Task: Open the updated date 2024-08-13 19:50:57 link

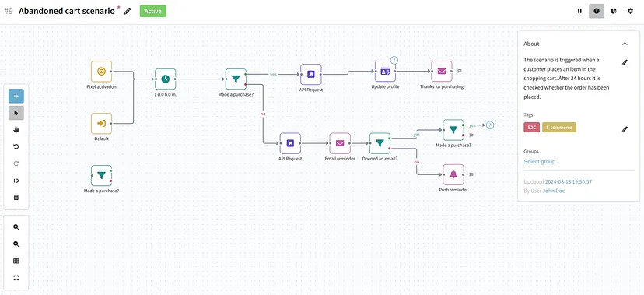Action: (569, 181)
